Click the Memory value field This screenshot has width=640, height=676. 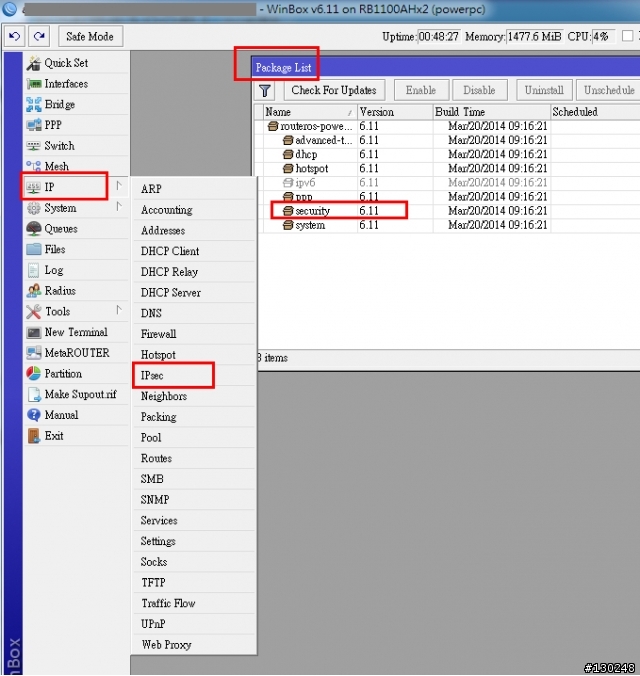point(534,37)
